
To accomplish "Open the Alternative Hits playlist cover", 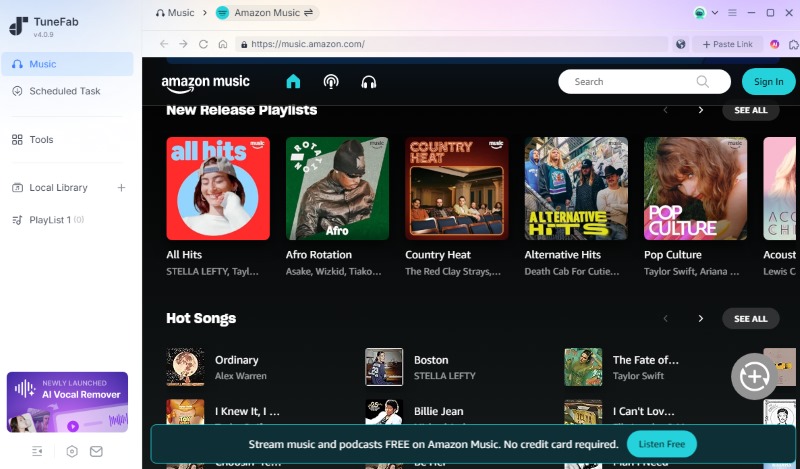I will point(576,188).
